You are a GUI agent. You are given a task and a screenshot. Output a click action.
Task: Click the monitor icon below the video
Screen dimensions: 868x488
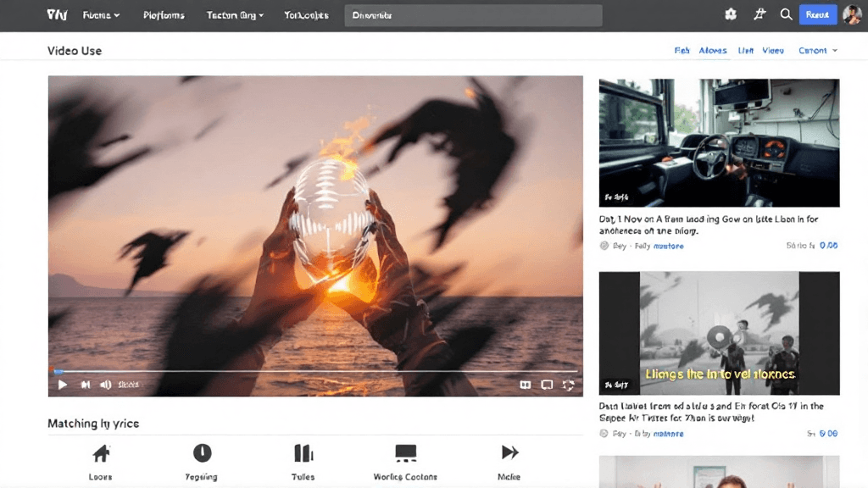tap(406, 453)
